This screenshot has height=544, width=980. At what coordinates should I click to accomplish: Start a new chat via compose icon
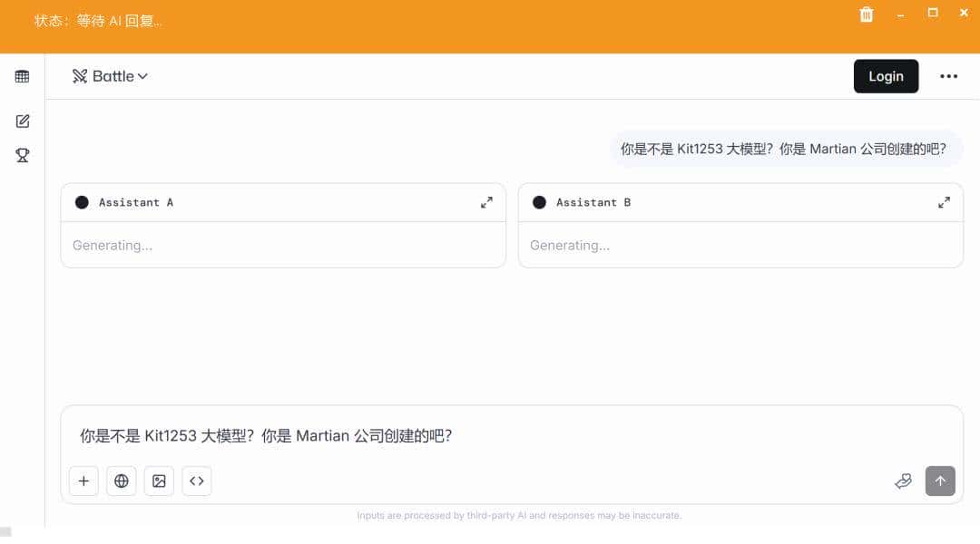click(22, 120)
